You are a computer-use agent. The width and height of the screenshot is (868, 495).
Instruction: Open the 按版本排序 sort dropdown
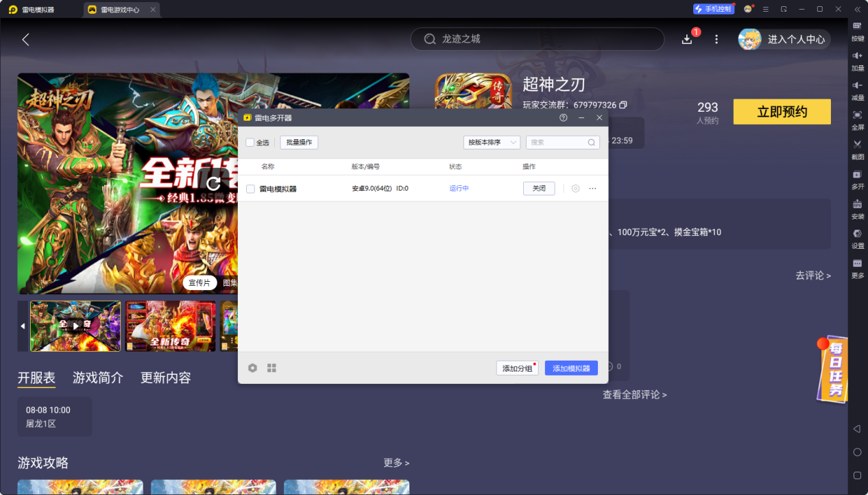coord(491,142)
